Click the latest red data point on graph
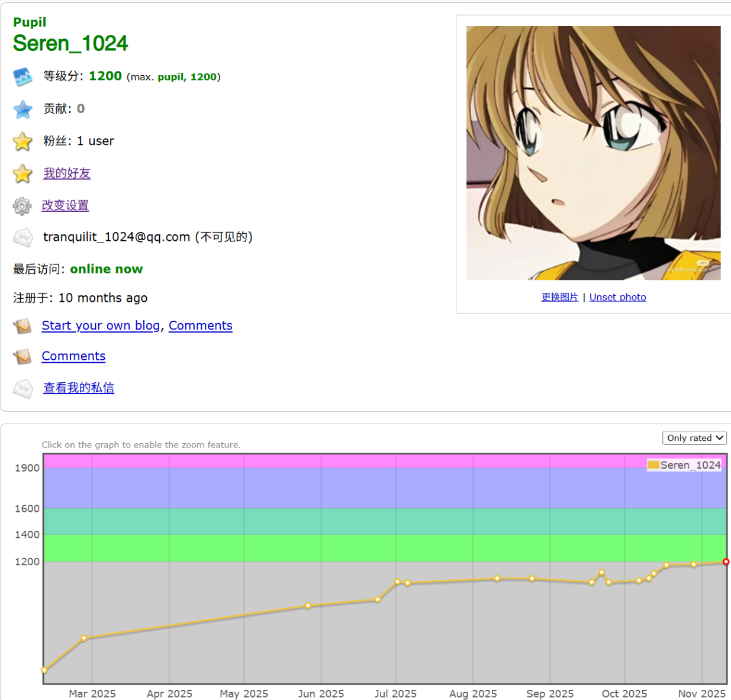731x700 pixels. click(726, 562)
